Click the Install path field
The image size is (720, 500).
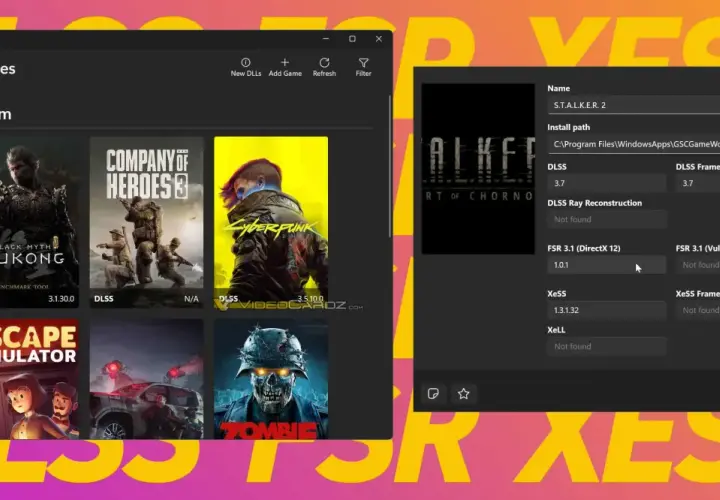[x=634, y=144]
